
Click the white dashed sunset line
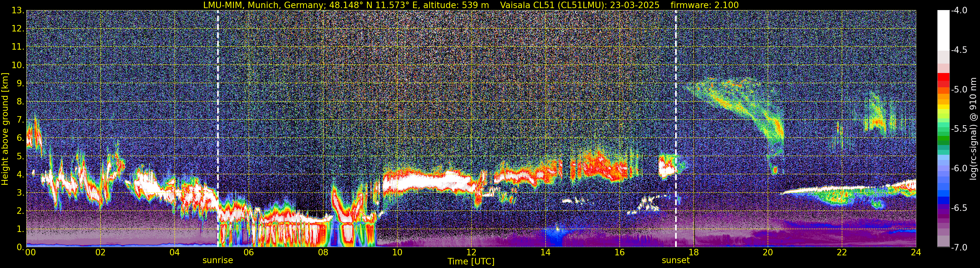tap(676, 129)
